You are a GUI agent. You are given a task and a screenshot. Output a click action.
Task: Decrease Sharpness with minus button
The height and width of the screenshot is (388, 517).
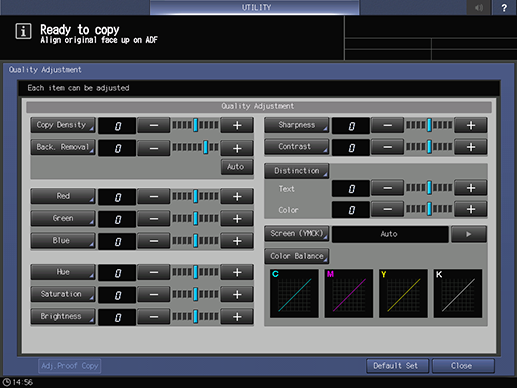[387, 125]
